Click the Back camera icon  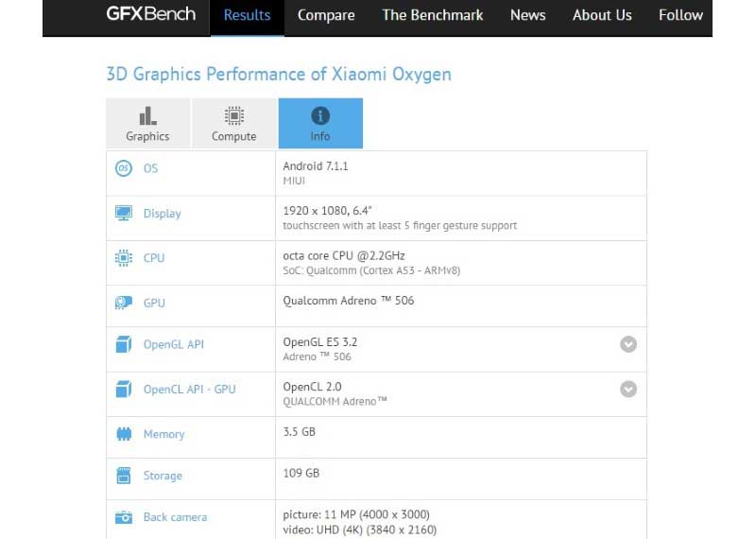[x=124, y=517]
